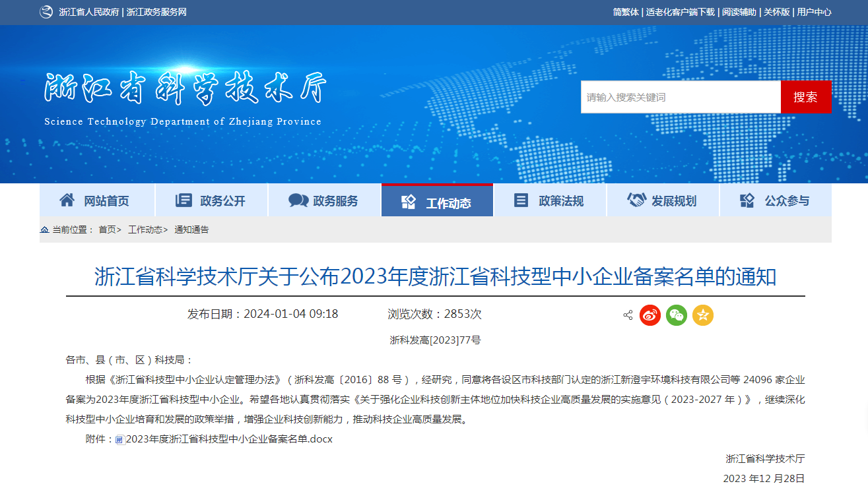868x488 pixels.
Task: Click the search keyword input field
Action: coord(680,97)
